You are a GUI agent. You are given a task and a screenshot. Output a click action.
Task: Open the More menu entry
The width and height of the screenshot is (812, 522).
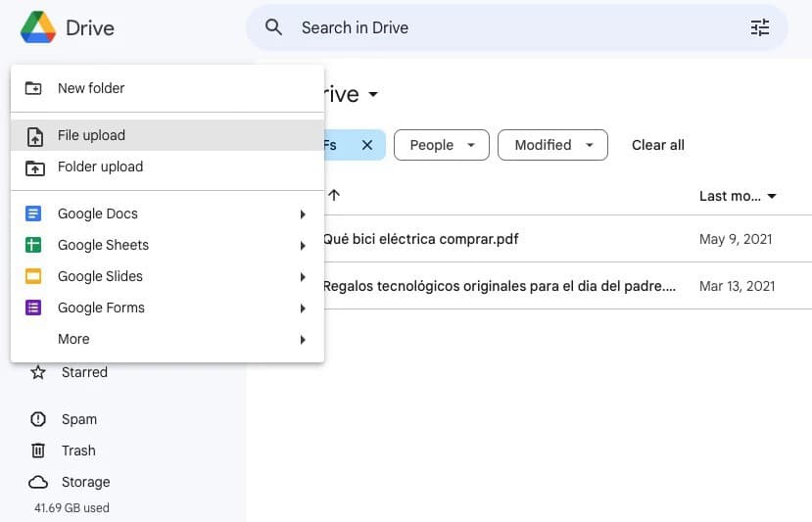(x=167, y=339)
